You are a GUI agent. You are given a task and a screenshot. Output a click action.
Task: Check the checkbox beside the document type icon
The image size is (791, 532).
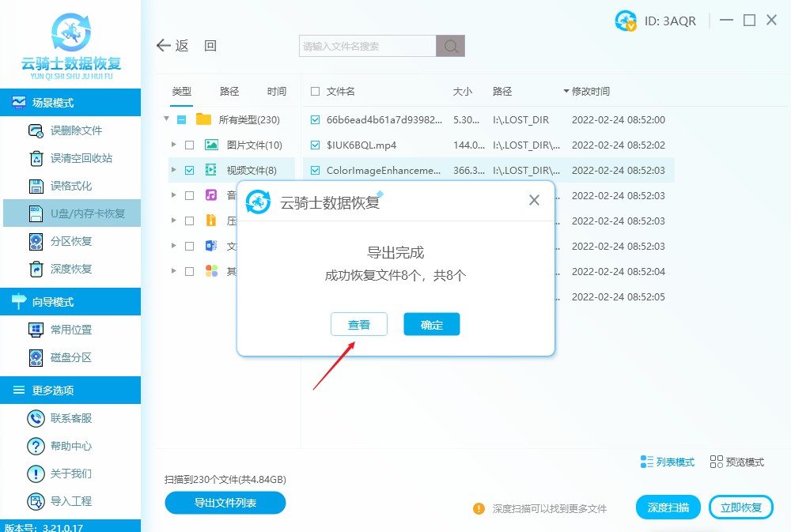pyautogui.click(x=190, y=246)
